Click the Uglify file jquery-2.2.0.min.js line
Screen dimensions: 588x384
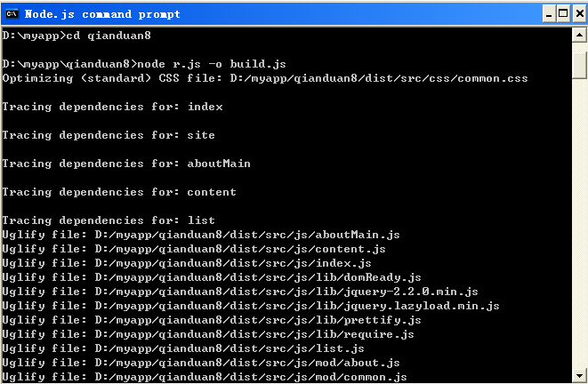click(x=240, y=292)
